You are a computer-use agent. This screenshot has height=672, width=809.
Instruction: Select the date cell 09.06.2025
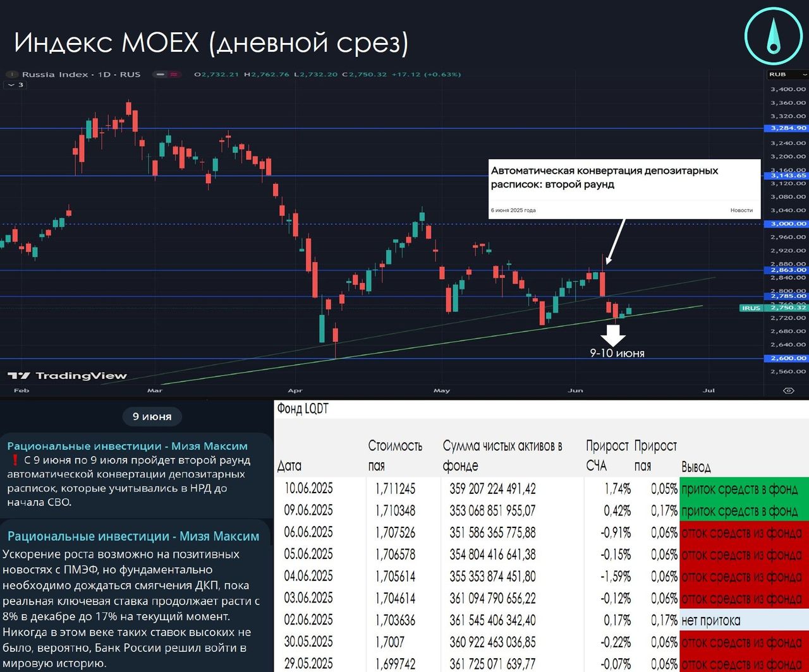pos(308,510)
